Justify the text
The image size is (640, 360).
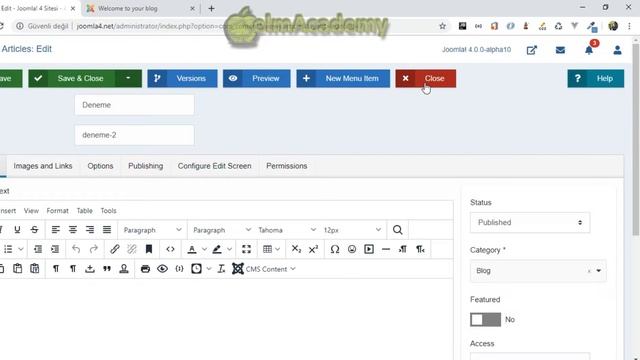(x=107, y=230)
